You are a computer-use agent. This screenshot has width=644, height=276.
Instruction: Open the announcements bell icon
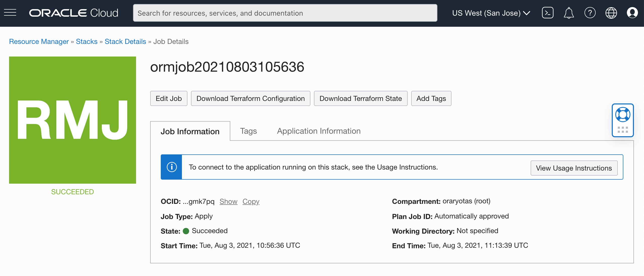(569, 13)
